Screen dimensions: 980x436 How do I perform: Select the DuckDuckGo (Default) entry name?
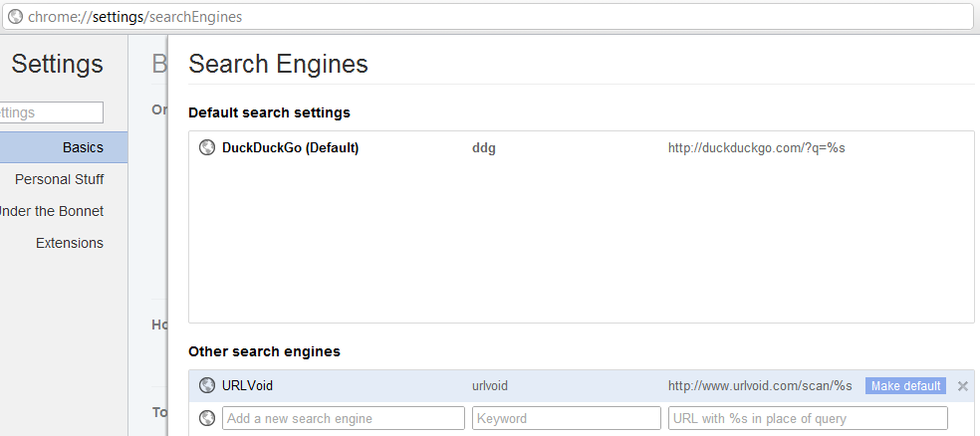click(290, 147)
